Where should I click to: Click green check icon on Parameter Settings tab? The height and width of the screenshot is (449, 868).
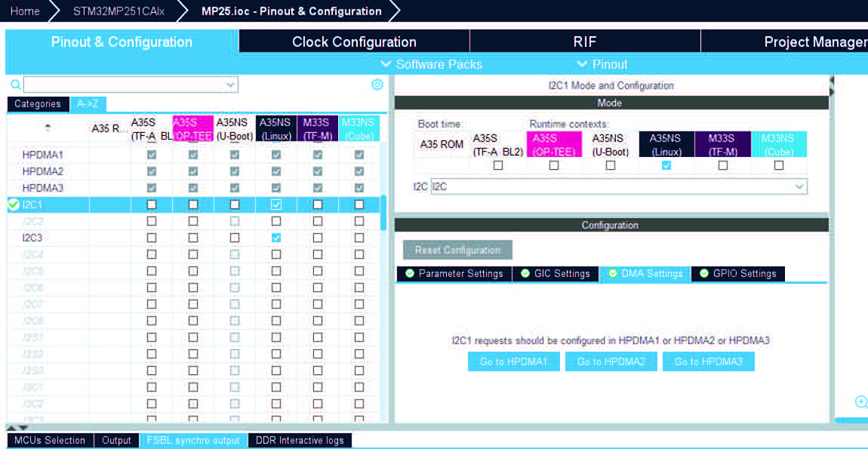coord(410,273)
